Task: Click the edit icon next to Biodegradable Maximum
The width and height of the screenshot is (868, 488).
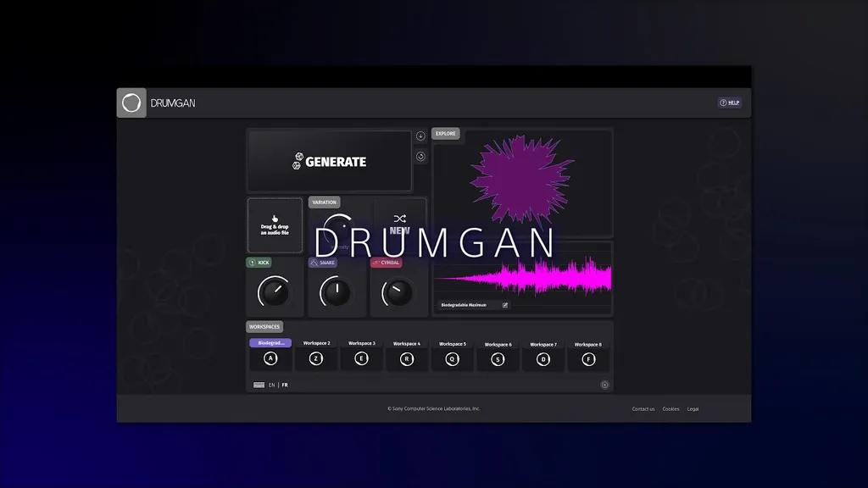Action: coord(505,305)
